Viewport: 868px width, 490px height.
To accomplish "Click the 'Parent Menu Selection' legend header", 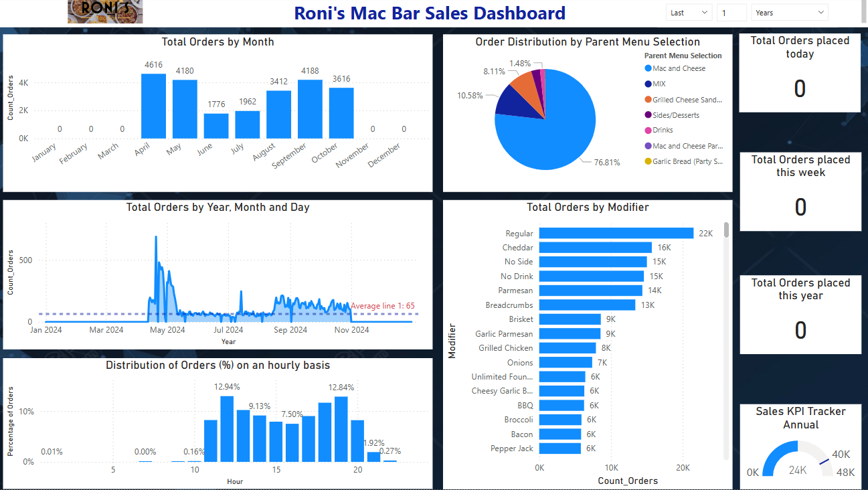I will coord(683,56).
